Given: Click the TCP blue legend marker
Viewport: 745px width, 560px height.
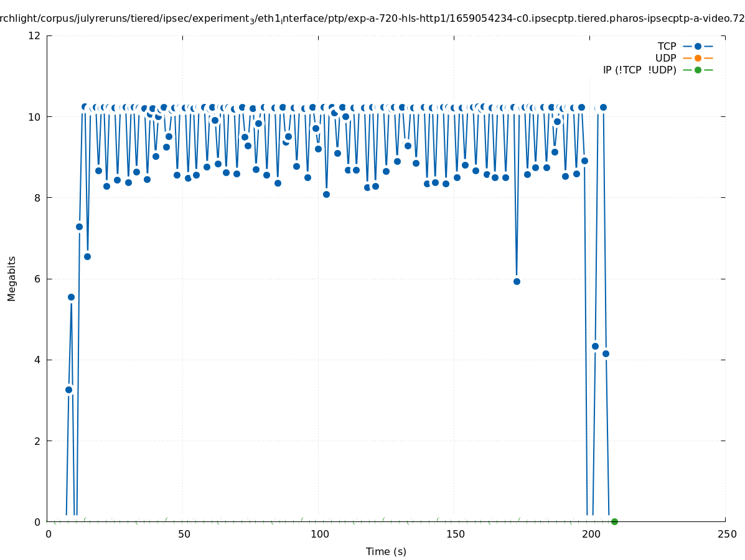Looking at the screenshot, I should pos(698,46).
